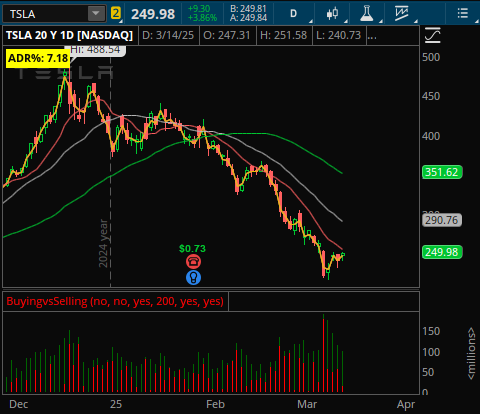Click the BuyingvsSelling study label
Viewport: 480px width, 414px height.
coord(115,301)
